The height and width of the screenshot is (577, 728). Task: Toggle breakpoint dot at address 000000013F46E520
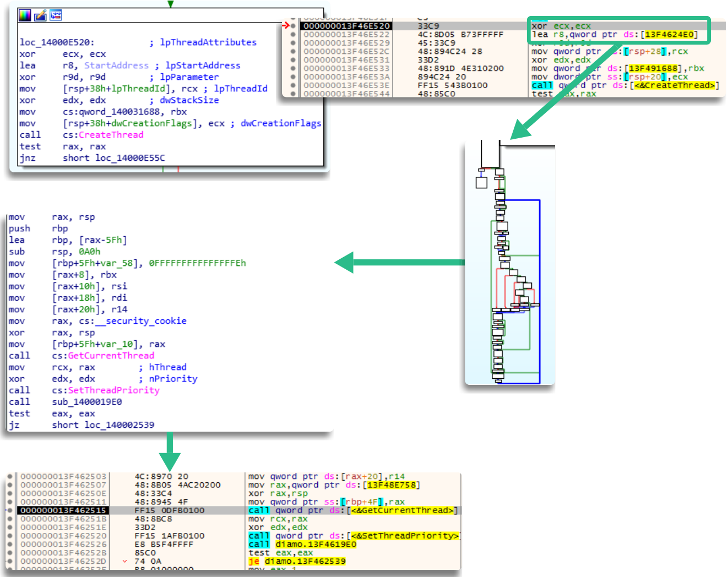(x=293, y=26)
